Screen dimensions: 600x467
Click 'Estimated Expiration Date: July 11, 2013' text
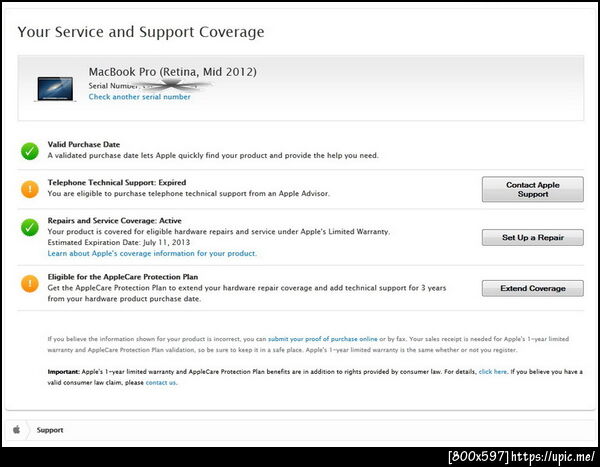click(x=119, y=242)
